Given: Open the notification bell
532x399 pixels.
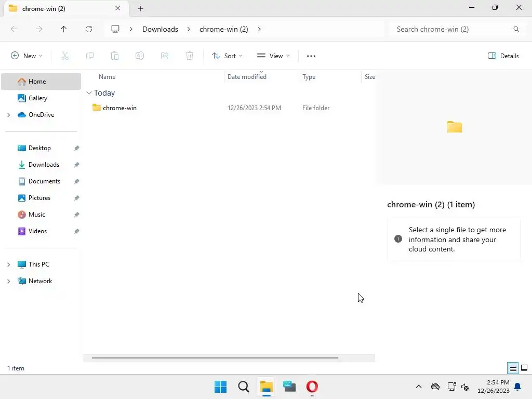Looking at the screenshot, I should pyautogui.click(x=518, y=387).
